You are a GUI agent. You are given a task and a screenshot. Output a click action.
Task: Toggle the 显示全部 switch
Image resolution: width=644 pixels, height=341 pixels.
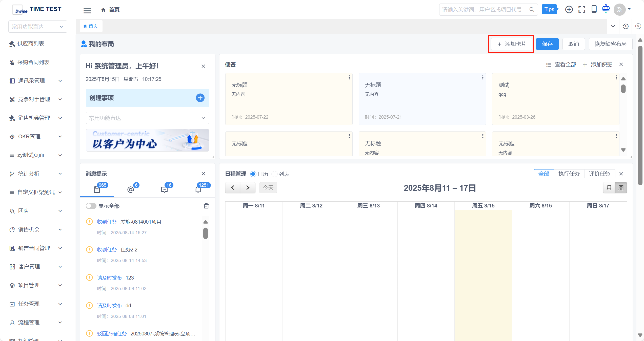click(x=91, y=206)
